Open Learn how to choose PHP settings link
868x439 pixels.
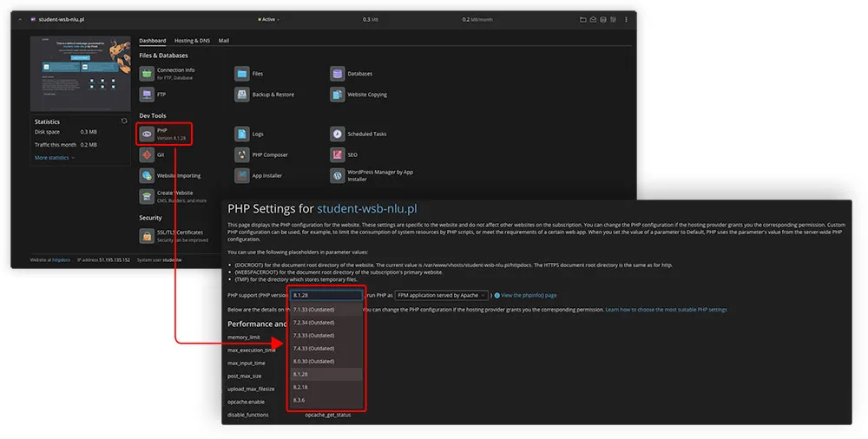(x=666, y=310)
